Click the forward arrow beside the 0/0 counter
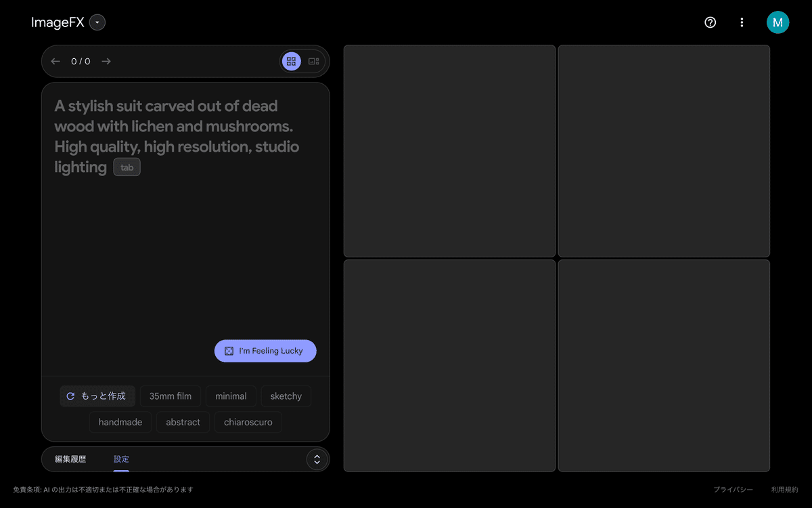812x508 pixels. point(106,61)
